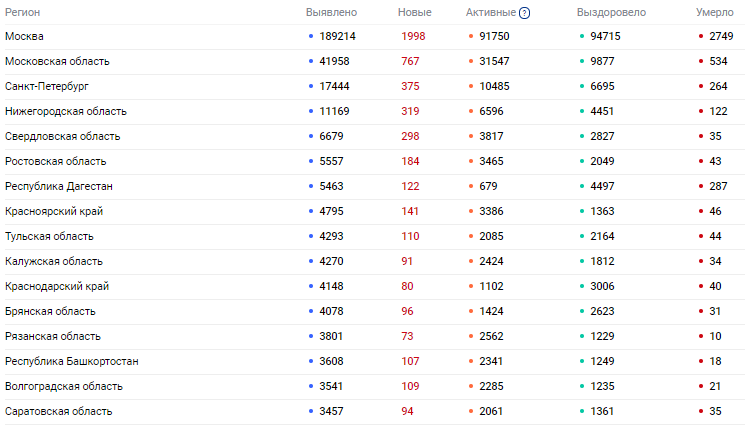
Task: Click the Регион column header
Action: click(x=22, y=12)
